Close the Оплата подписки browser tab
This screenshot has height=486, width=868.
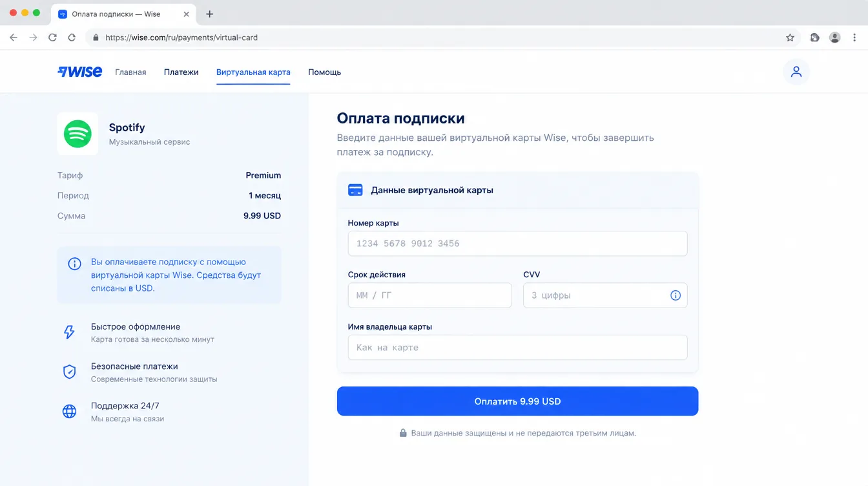187,14
